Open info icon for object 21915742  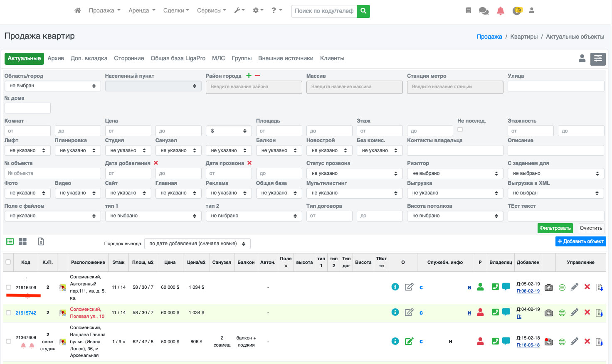[395, 312]
